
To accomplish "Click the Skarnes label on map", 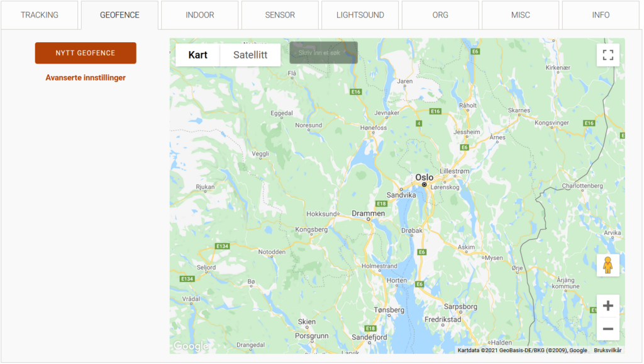I will pyautogui.click(x=519, y=110).
